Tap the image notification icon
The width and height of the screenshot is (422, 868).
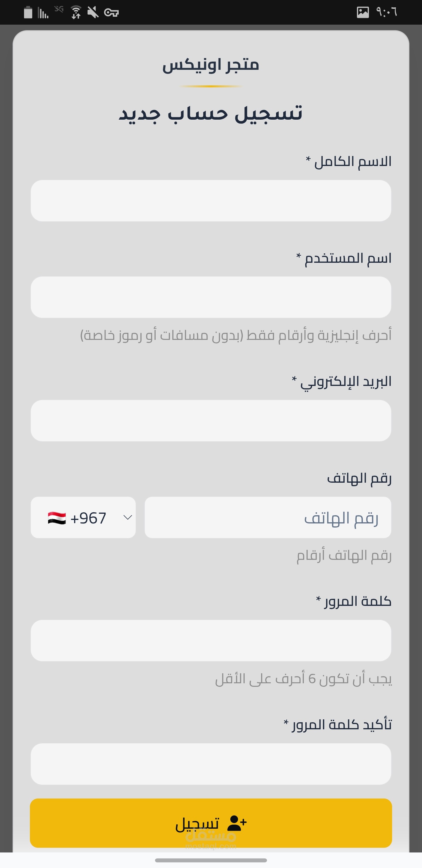click(363, 13)
